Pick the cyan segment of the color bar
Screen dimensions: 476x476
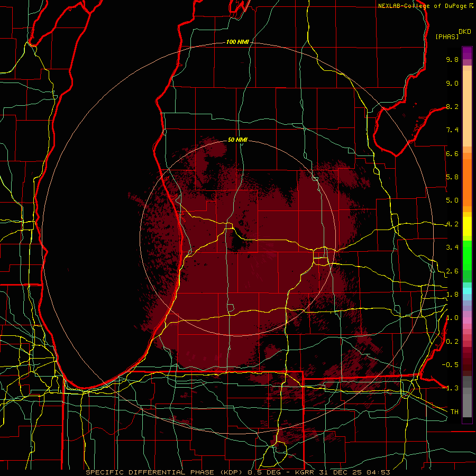coord(467,291)
